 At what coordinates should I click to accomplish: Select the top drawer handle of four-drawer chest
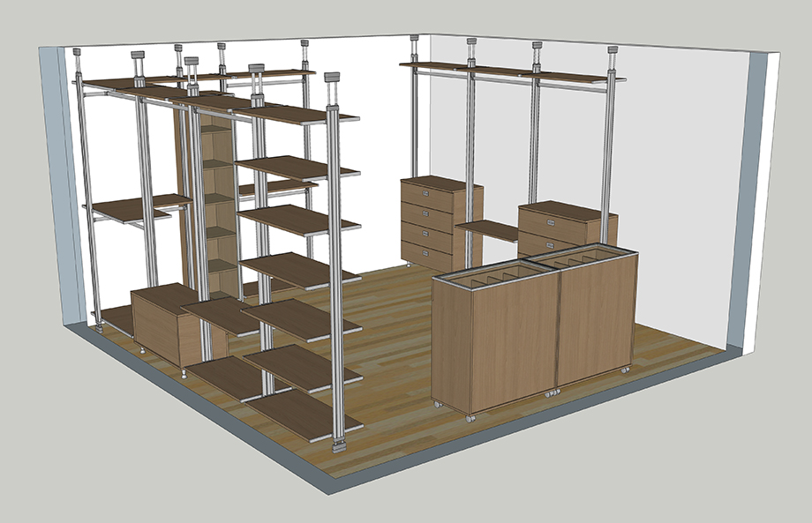[425, 193]
